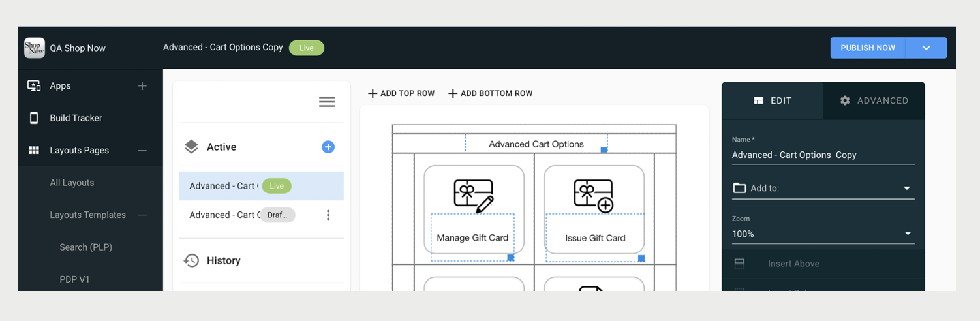Open Search (PLP) template
The height and width of the screenshot is (321, 980).
coord(85,247)
